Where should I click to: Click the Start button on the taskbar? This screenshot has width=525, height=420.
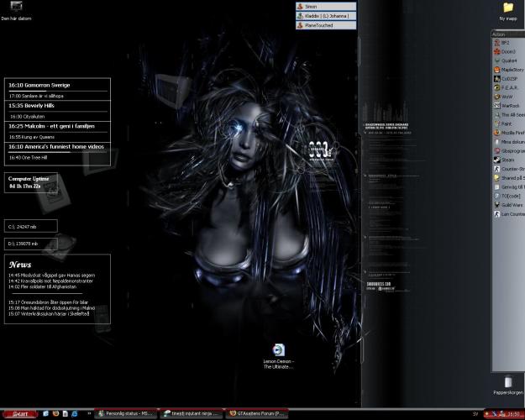tap(18, 414)
